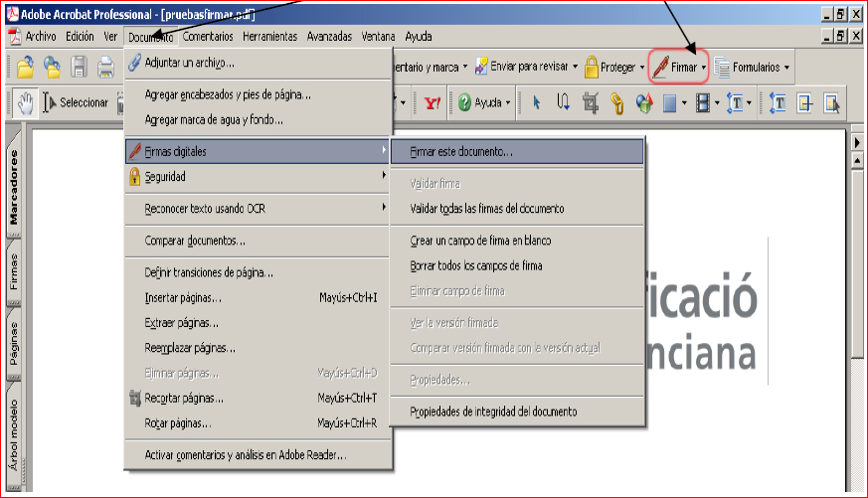
Task: Choose the Seleccionar text tool
Action: pyautogui.click(x=76, y=103)
